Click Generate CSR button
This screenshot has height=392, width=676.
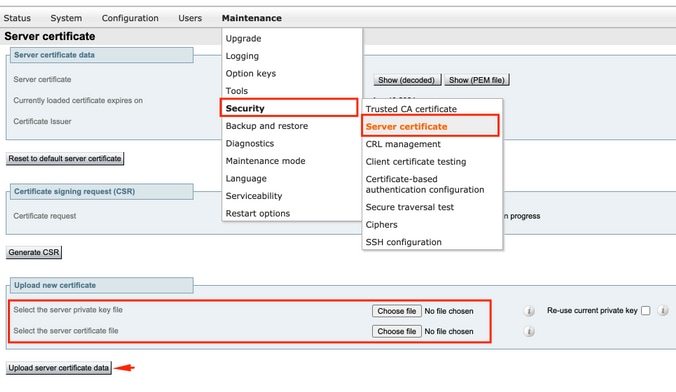point(34,252)
